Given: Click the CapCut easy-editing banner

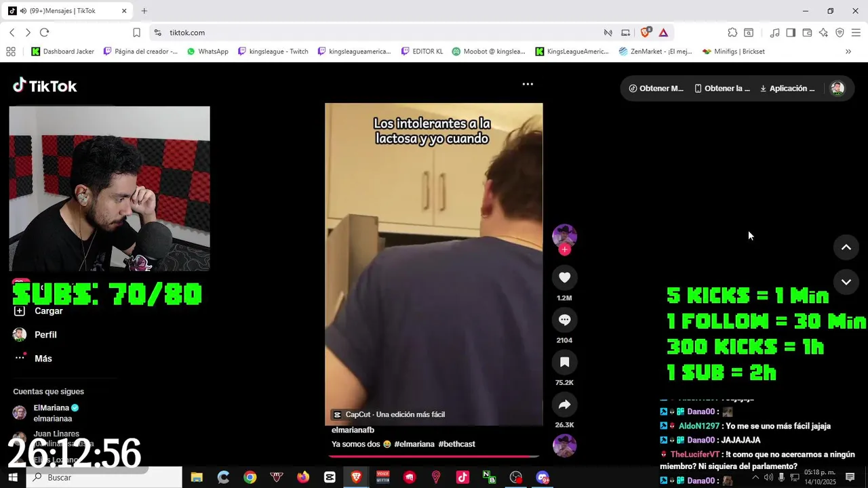Looking at the screenshot, I should point(389,415).
